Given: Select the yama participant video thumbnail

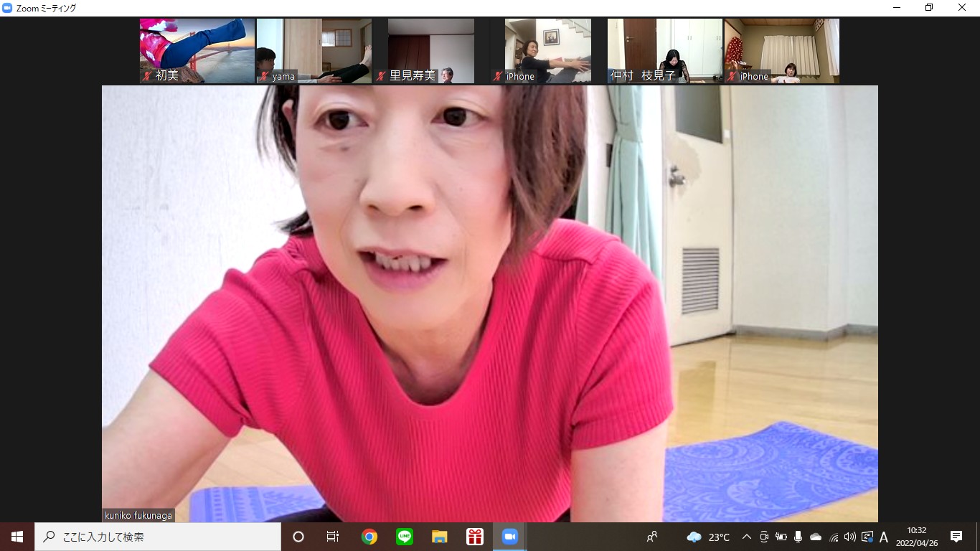Looking at the screenshot, I should [x=314, y=51].
